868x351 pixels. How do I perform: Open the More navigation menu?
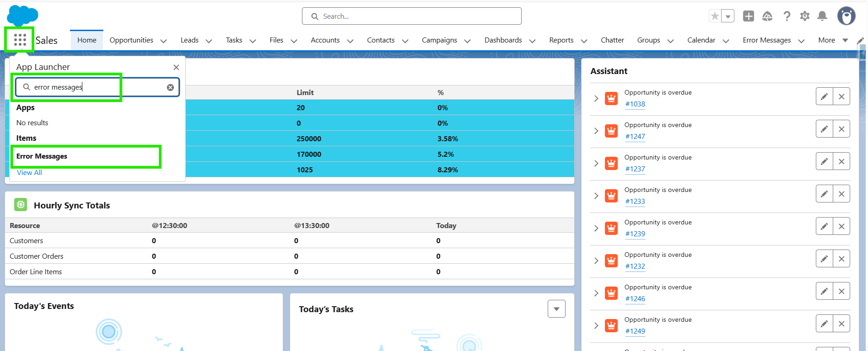coord(832,40)
